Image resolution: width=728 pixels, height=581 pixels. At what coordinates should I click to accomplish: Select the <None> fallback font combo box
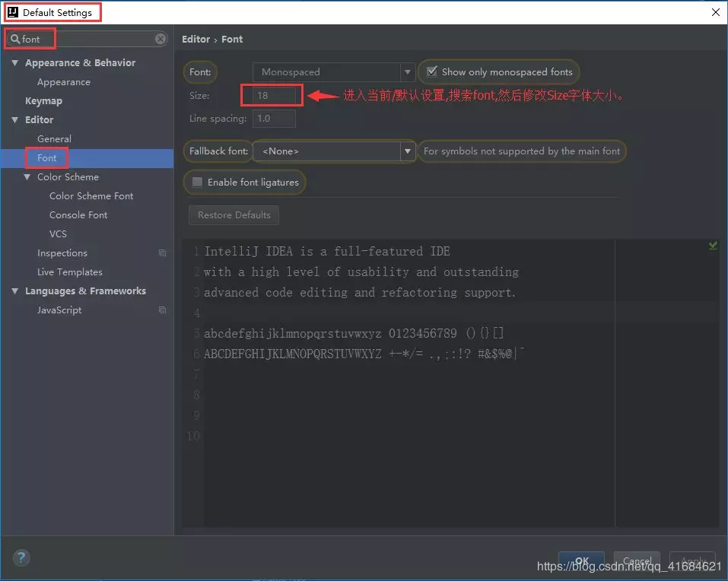click(x=333, y=151)
